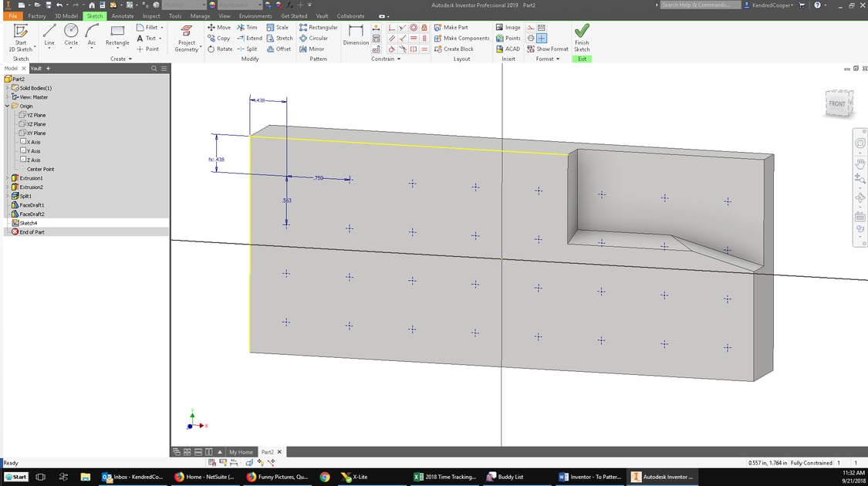This screenshot has width=868, height=486.
Task: Select the Line tool
Action: click(49, 34)
